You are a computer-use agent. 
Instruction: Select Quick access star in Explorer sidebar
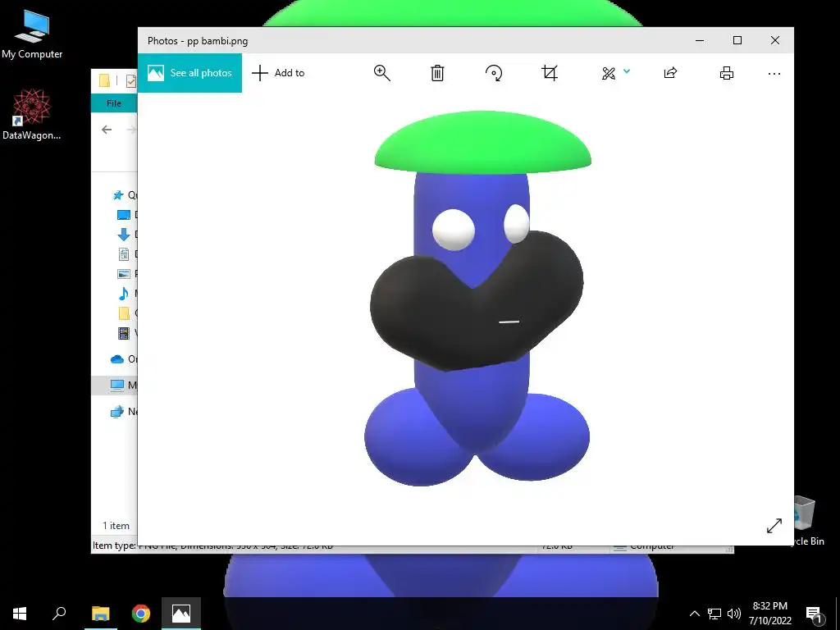click(118, 195)
